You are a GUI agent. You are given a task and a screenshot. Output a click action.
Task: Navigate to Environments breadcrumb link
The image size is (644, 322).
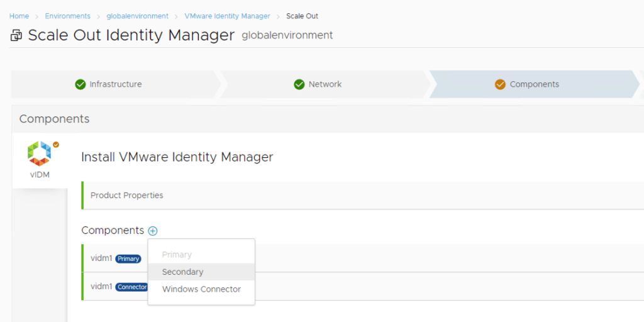[x=67, y=16]
